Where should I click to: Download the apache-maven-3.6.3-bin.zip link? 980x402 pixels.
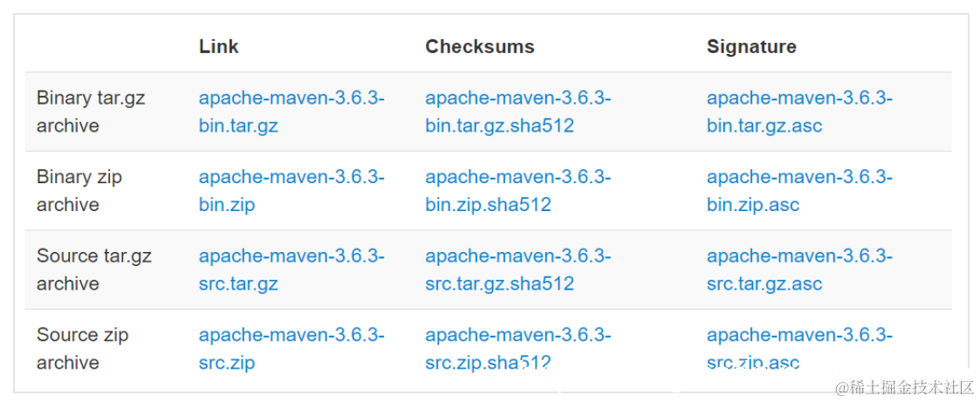[291, 191]
